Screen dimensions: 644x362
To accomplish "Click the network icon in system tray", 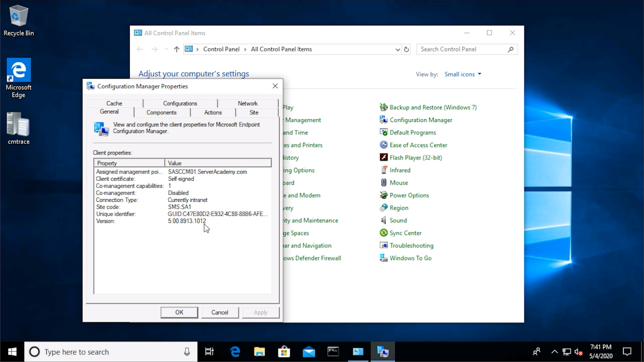I will [566, 352].
